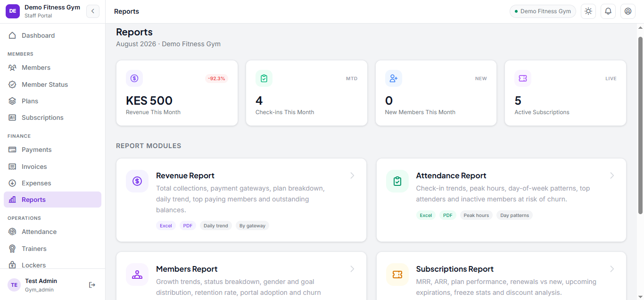644x300 pixels.
Task: Expand Attendance Report via its chevron
Action: [612, 175]
